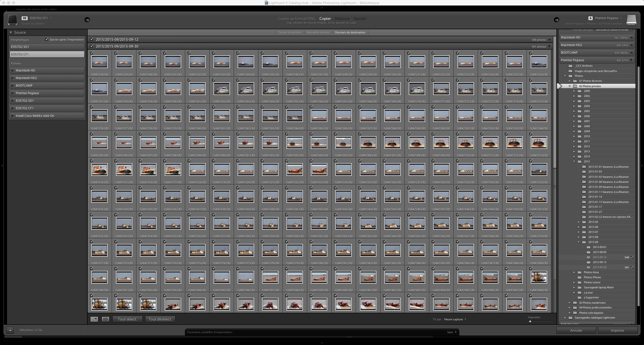Collapse the import dialog with bottom-left arrow

(10, 330)
